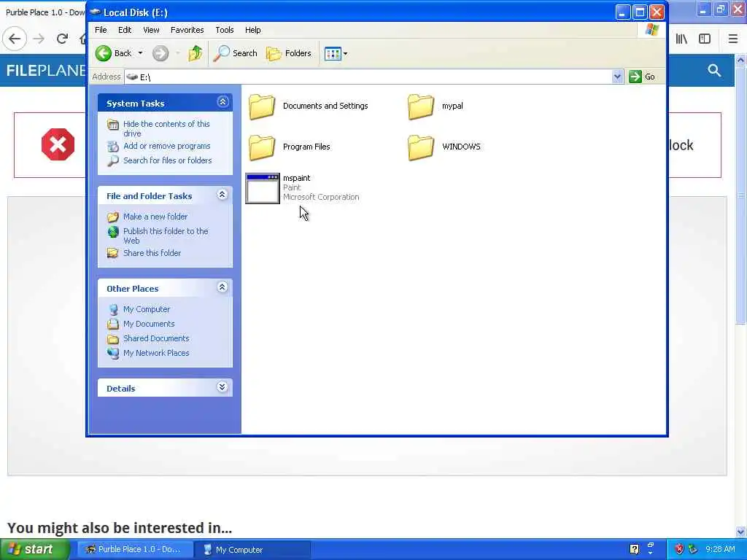Viewport: 747px width, 560px height.
Task: Click the Publish to Web globe icon
Action: [x=113, y=232]
